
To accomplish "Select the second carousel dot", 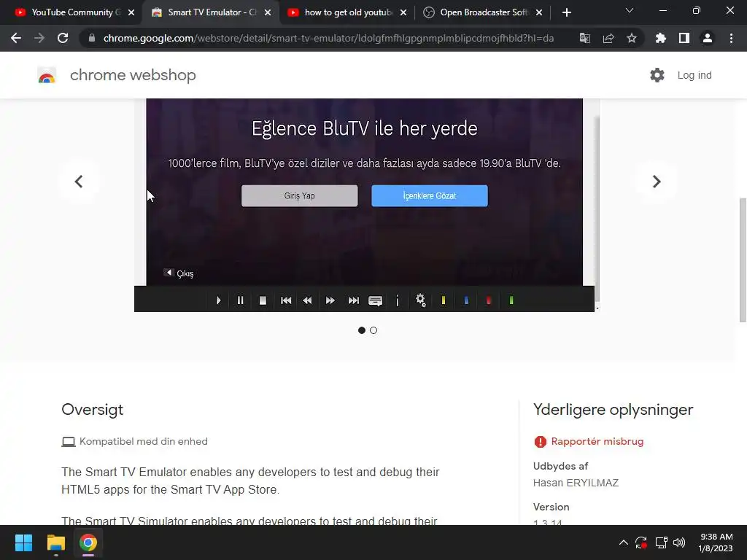I will point(373,330).
